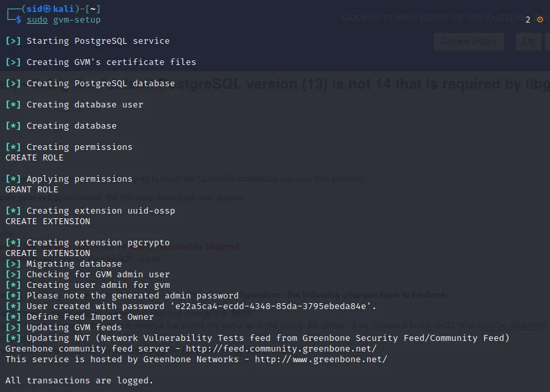This screenshot has width=550, height=392.
Task: Click the gvm-setup command text
Action: pos(77,20)
